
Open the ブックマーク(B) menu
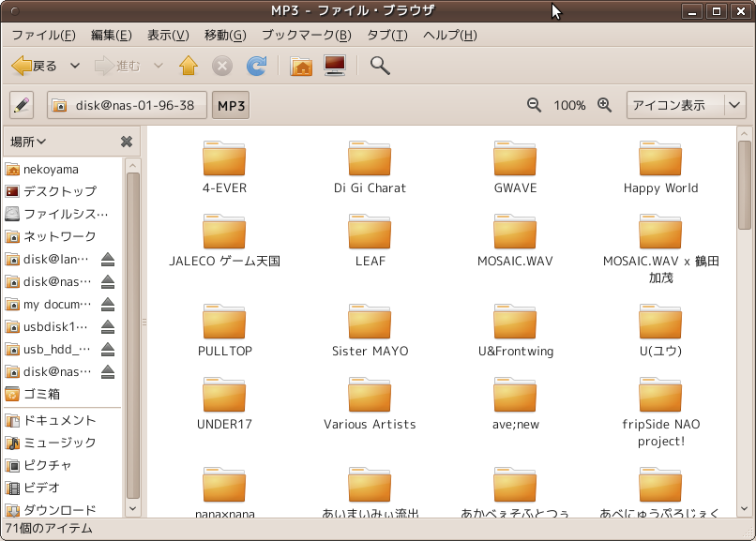[306, 35]
